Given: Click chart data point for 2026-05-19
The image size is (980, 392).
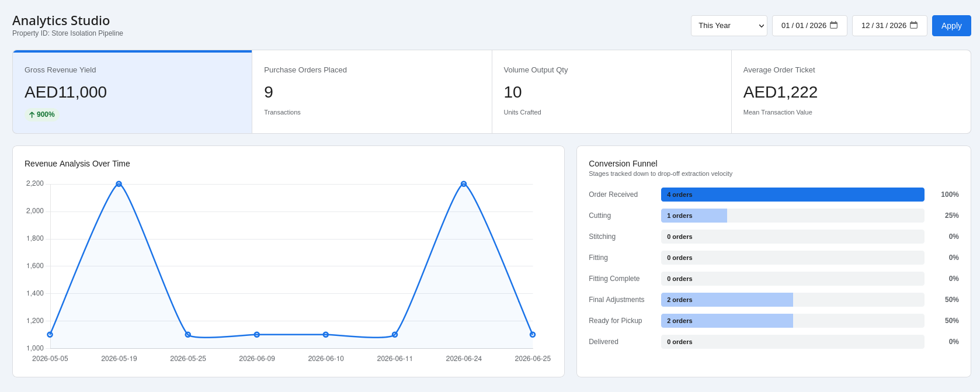Looking at the screenshot, I should click(119, 184).
